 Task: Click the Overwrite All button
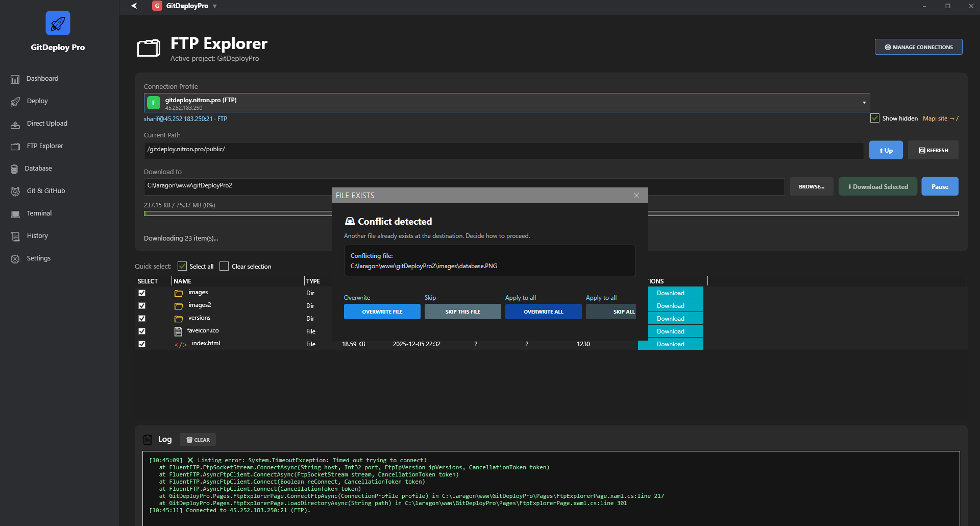543,312
